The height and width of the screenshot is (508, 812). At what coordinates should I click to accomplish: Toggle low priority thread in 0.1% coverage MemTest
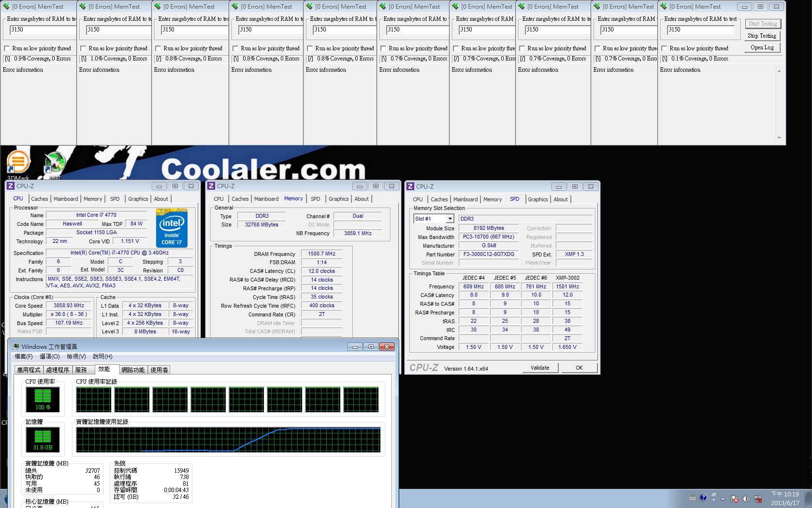(x=664, y=48)
